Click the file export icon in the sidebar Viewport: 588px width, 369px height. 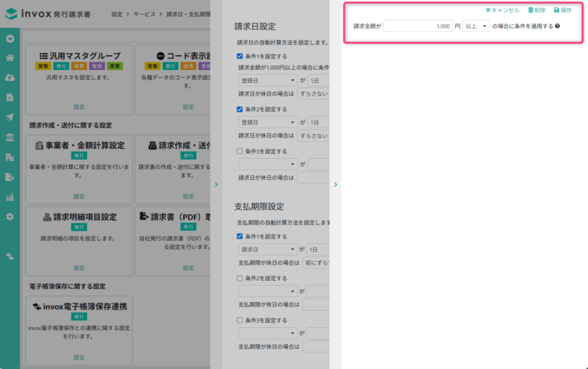[10, 177]
